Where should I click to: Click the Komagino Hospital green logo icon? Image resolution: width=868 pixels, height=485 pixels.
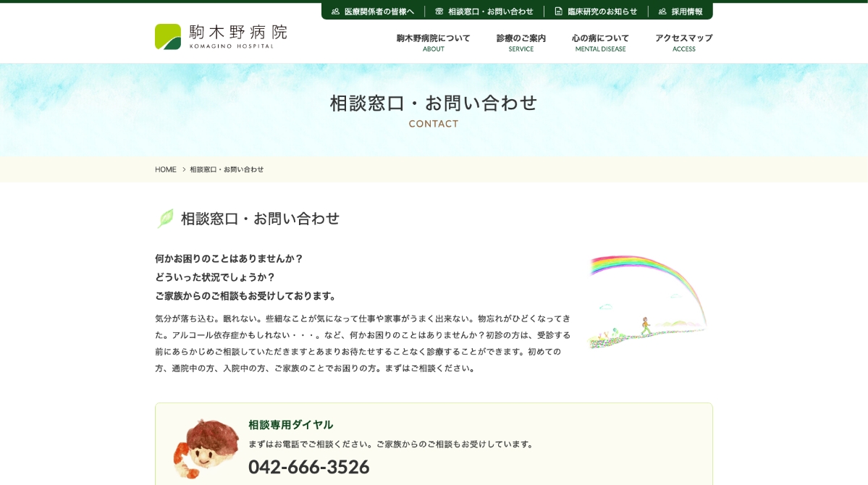coord(168,37)
